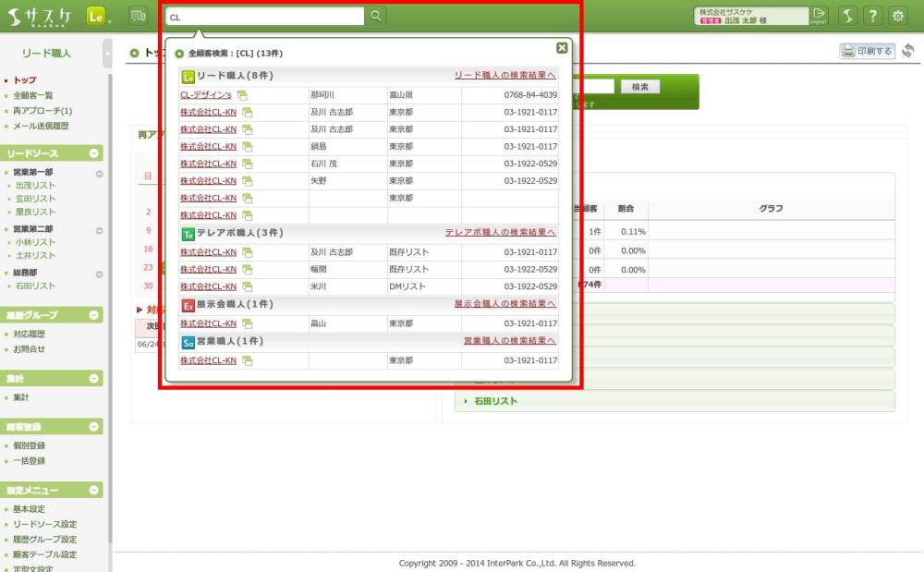Open リード職人の検索結果へ link
The width and height of the screenshot is (924, 572).
505,76
